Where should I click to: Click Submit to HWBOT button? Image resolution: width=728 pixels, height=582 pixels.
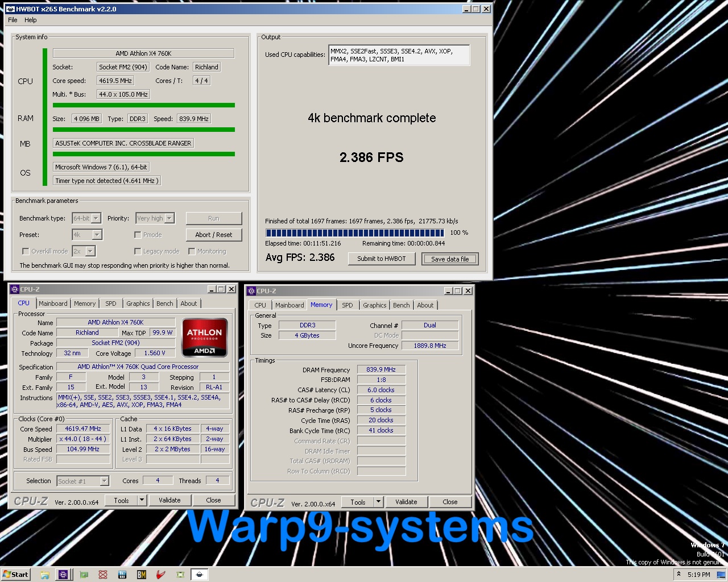pos(382,259)
